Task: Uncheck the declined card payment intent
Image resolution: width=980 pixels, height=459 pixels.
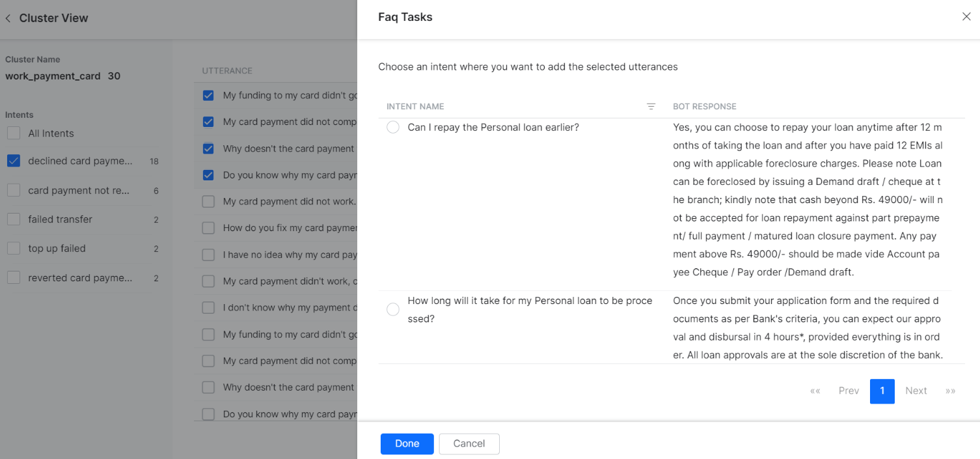Action: click(13, 161)
